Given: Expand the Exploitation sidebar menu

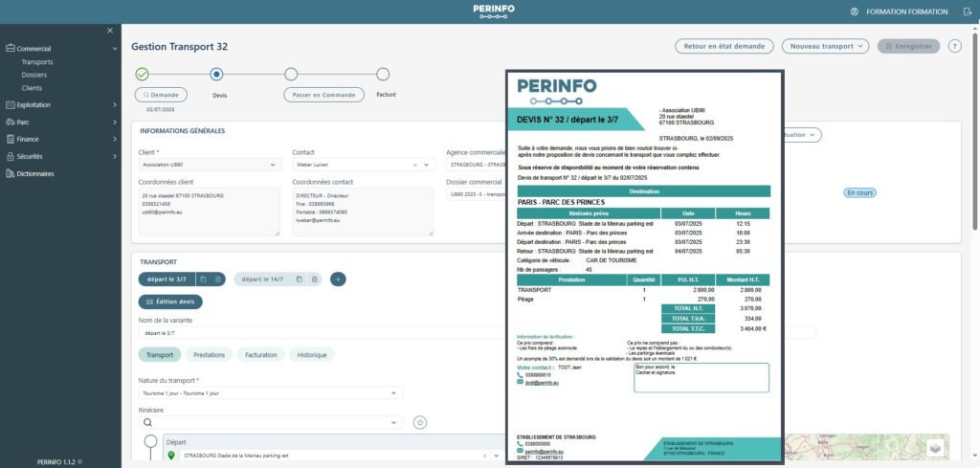Looking at the screenshot, I should tap(61, 105).
